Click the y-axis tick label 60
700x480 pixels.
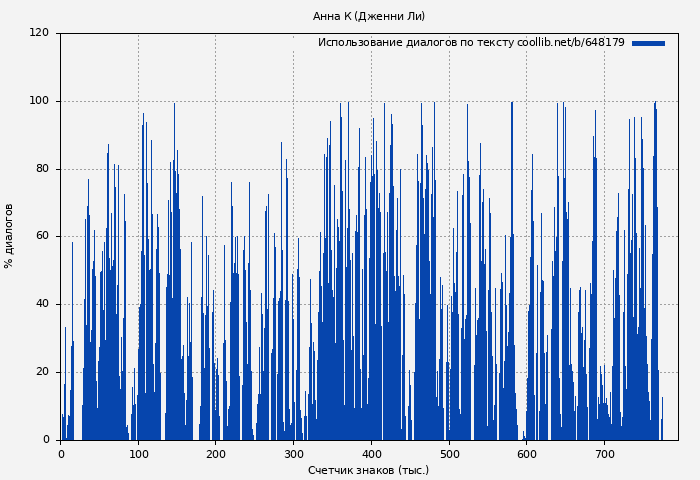click(42, 236)
